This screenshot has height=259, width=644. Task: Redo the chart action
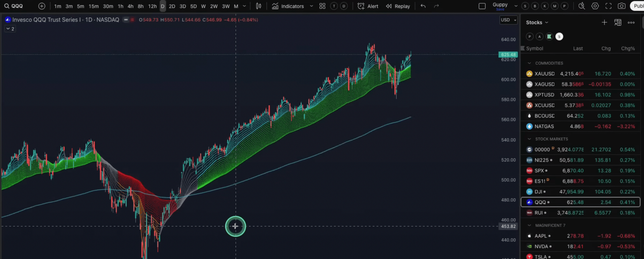[x=436, y=6]
